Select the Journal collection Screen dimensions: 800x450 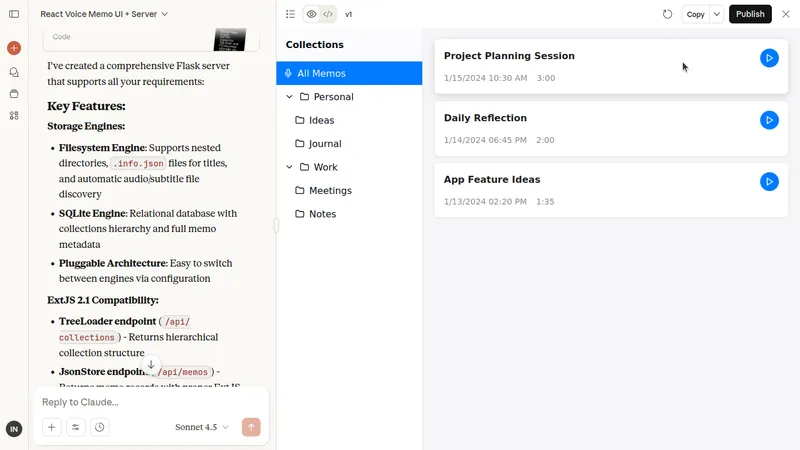(325, 144)
